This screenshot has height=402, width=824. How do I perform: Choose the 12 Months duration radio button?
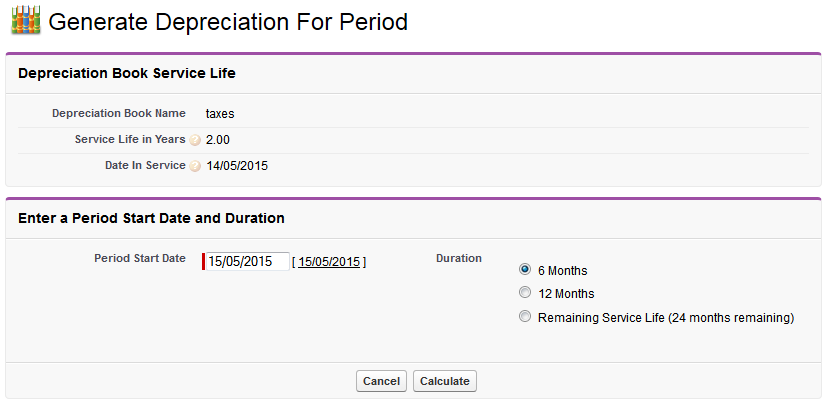tap(525, 293)
